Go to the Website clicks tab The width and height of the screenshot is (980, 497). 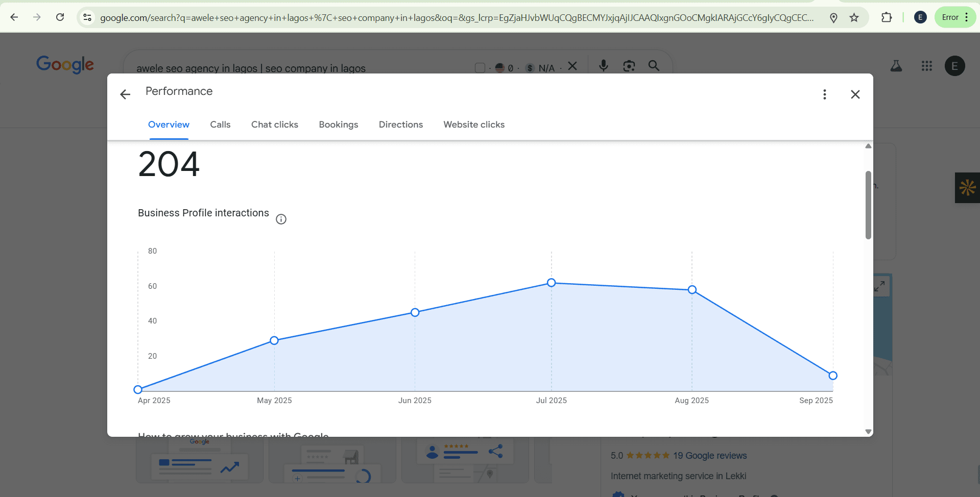pos(473,125)
